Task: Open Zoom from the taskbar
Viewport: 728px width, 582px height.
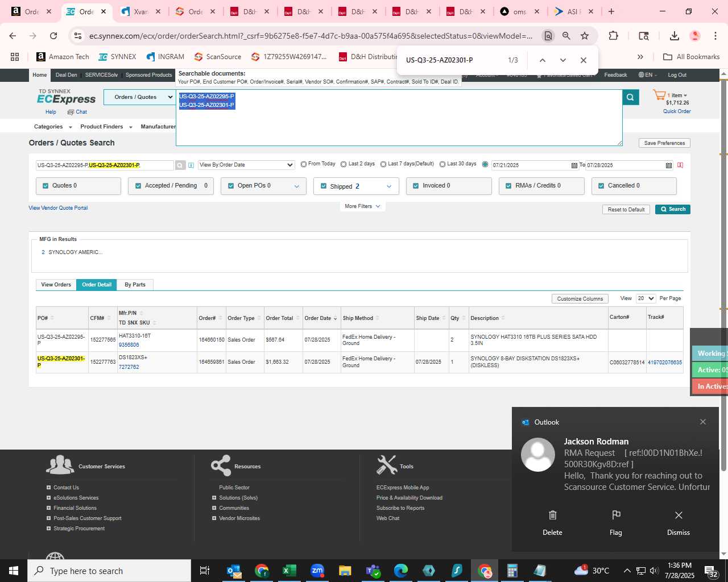Action: point(317,571)
